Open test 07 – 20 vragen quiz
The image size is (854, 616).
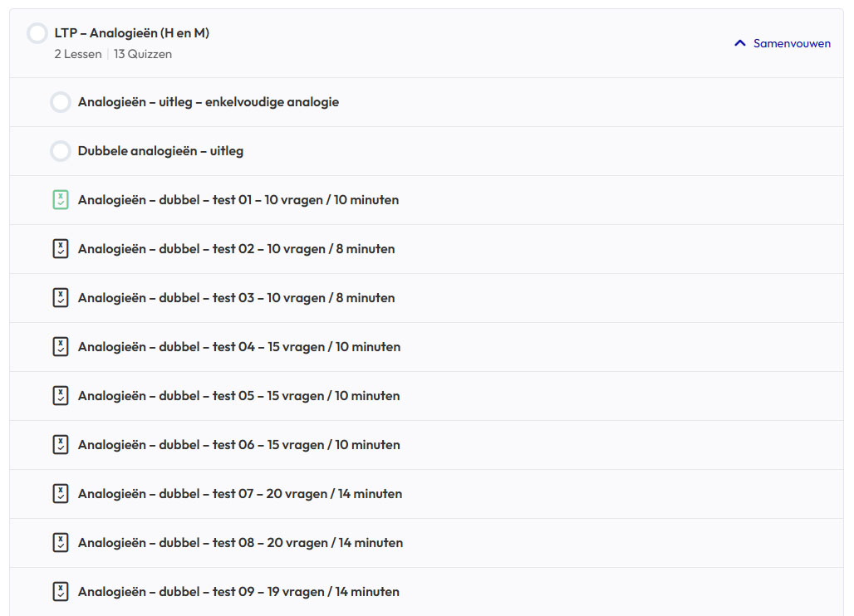click(x=239, y=494)
